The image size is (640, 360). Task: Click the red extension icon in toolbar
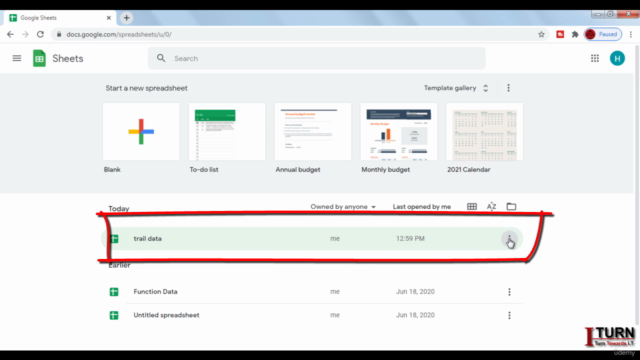[x=560, y=34]
